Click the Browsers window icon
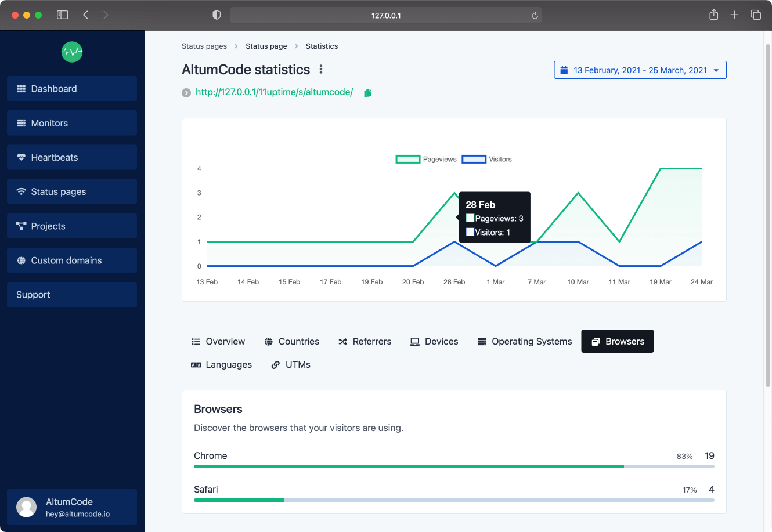The height and width of the screenshot is (532, 772). (596, 342)
